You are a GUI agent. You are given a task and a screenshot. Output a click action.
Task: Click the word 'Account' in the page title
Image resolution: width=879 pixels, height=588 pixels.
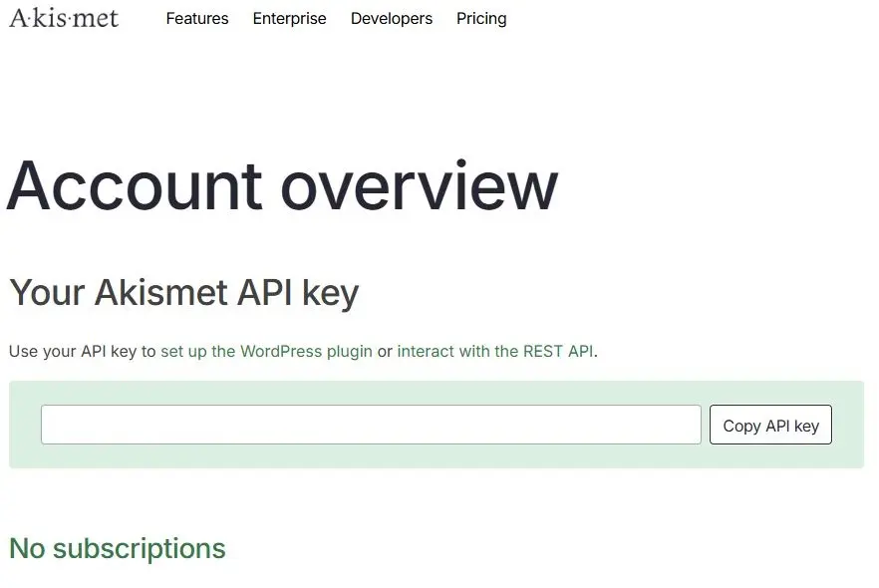pos(134,186)
